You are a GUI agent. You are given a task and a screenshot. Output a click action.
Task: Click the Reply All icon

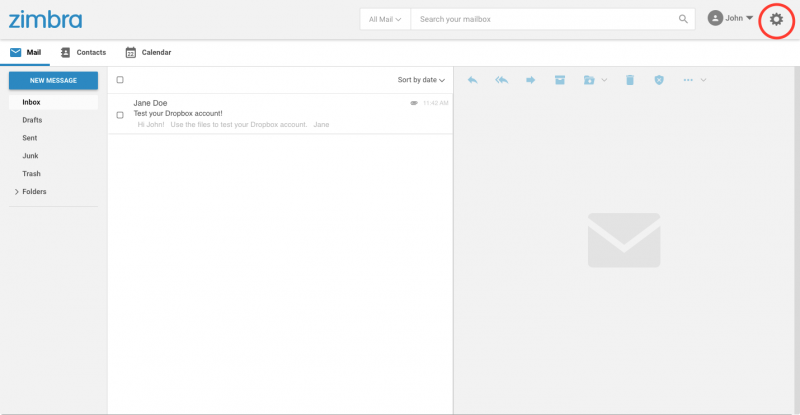[x=502, y=80]
